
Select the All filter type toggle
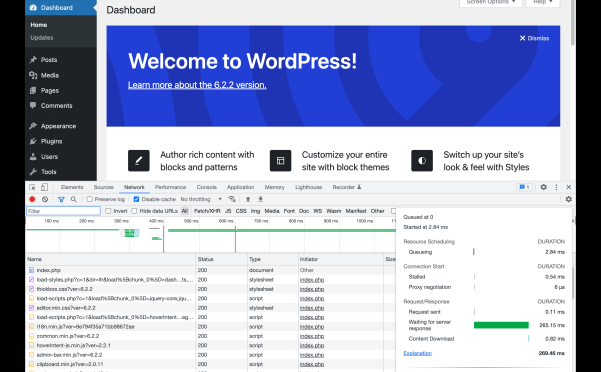point(185,211)
